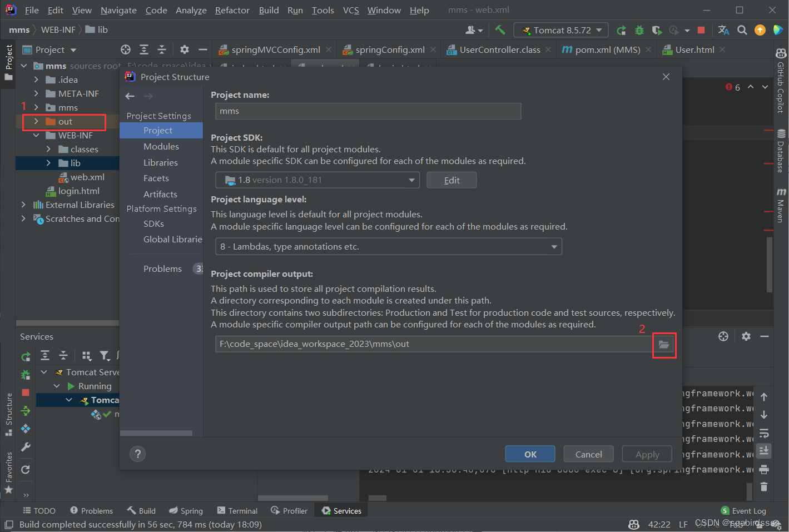Open Services panel gear options
789x532 pixels.
point(746,336)
